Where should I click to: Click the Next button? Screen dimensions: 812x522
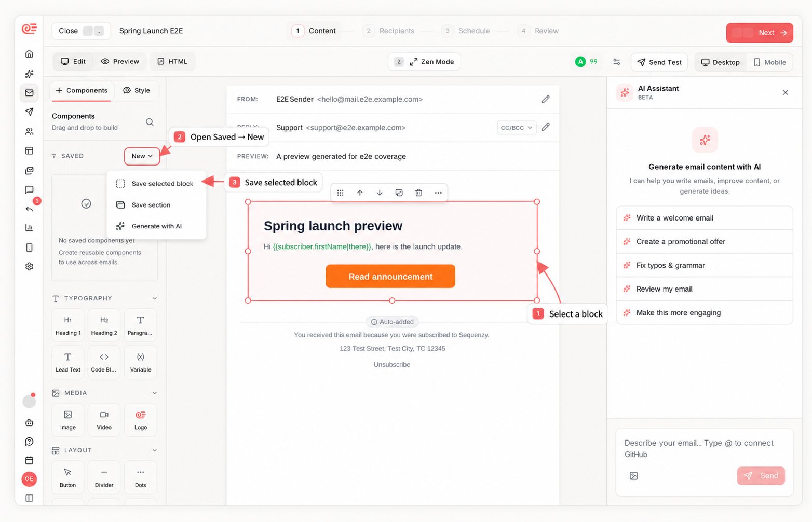pos(759,32)
